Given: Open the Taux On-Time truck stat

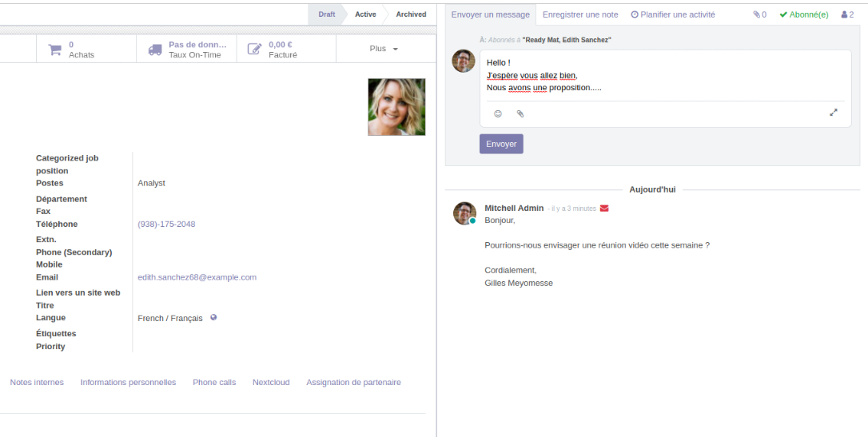Looking at the screenshot, I should pyautogui.click(x=186, y=50).
